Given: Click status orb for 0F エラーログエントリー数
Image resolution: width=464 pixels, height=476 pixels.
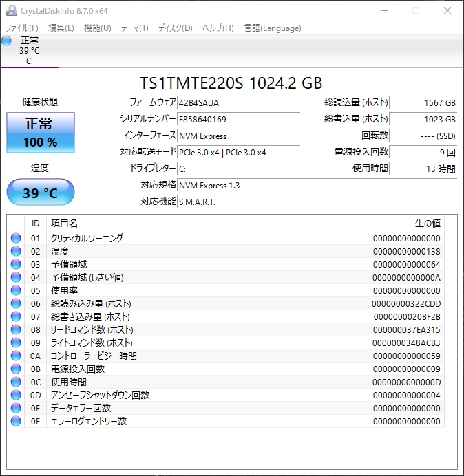Looking at the screenshot, I should pos(16,421).
